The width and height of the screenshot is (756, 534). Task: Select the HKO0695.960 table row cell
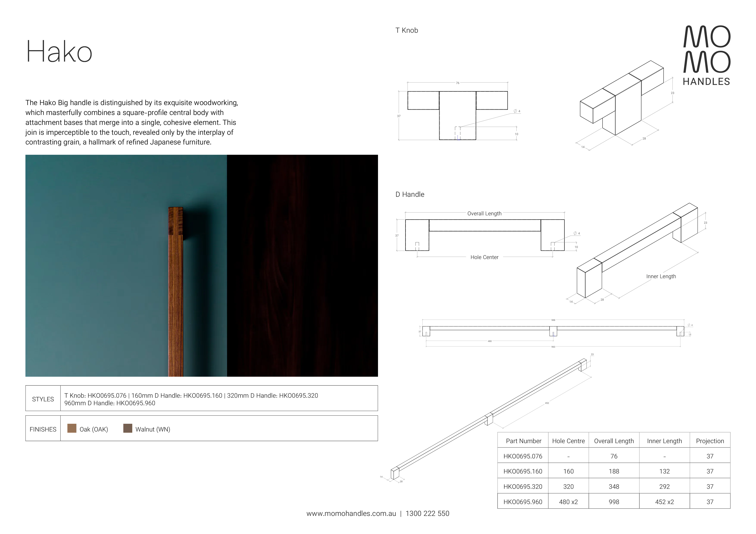(523, 502)
